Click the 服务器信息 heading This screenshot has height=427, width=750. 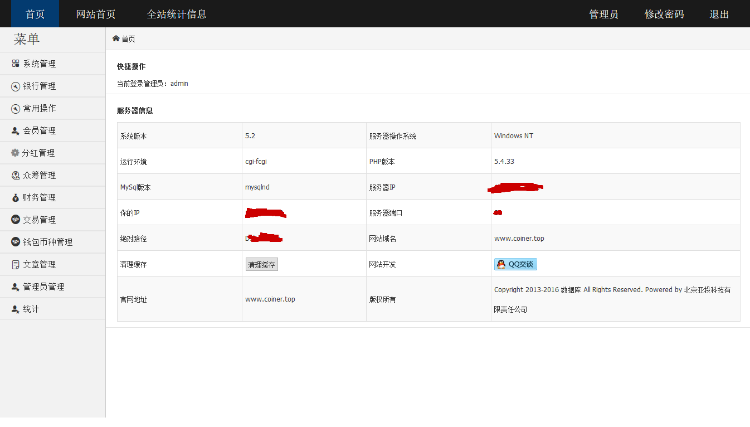tap(135, 110)
